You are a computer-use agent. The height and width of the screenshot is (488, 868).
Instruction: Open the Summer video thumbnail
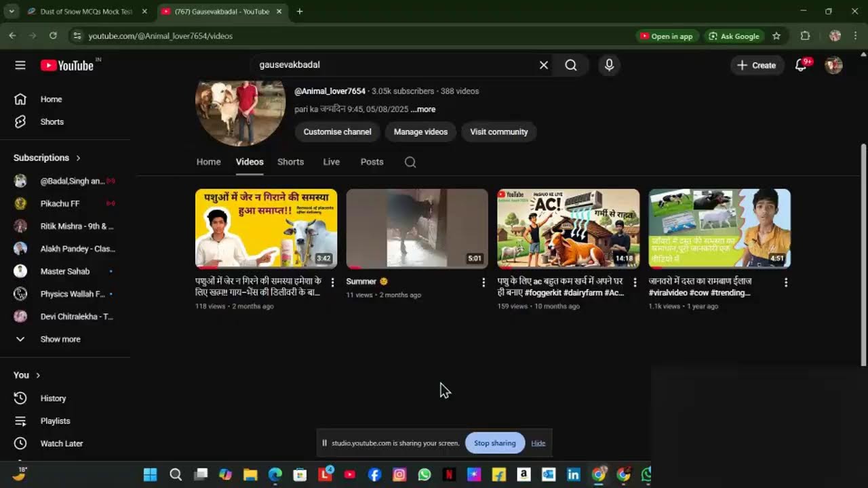417,228
